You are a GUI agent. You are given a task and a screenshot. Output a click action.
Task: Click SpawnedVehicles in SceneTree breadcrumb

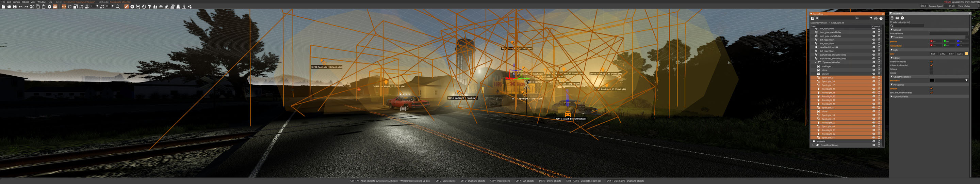tap(819, 23)
